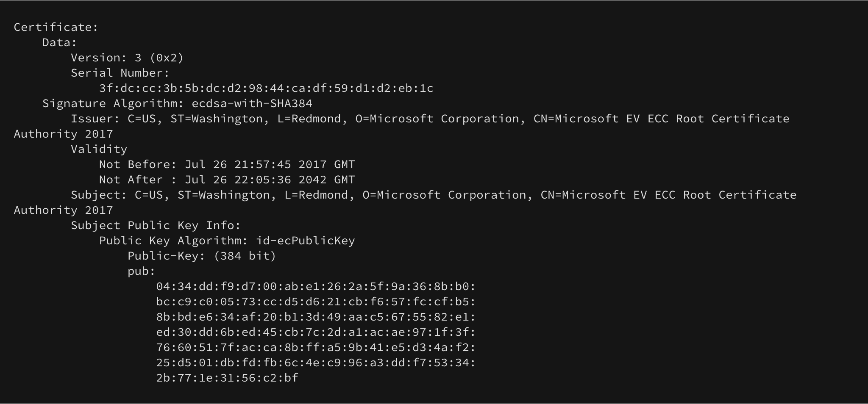Click the "Serial Number:" label

tap(120, 73)
